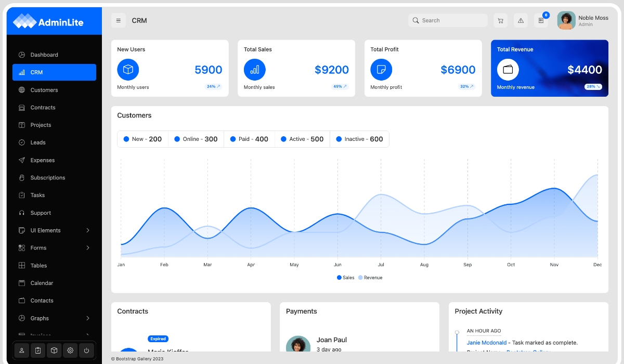Select Subscriptions in sidebar

[54, 178]
